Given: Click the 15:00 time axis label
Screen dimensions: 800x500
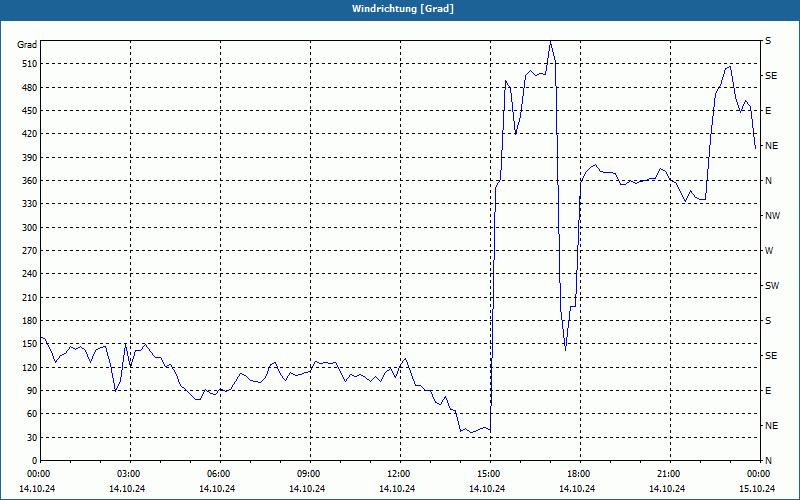Looking at the screenshot, I should coord(487,474).
